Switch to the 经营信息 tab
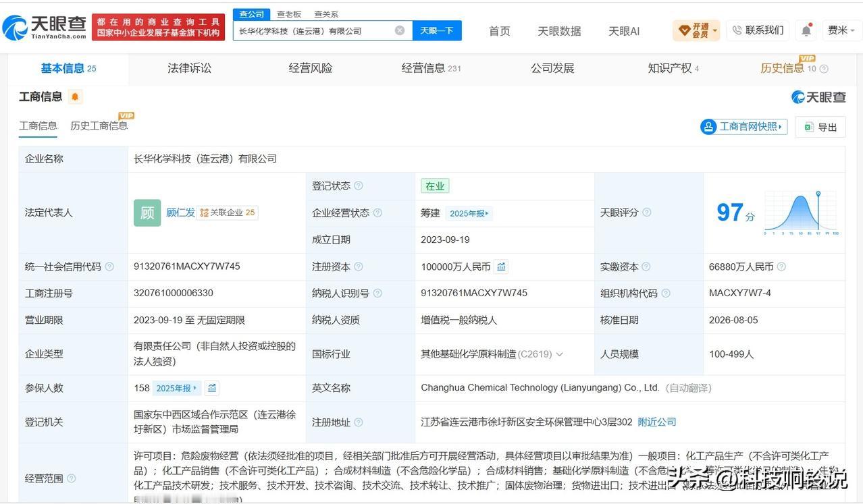Image resolution: width=863 pixels, height=504 pixels. click(431, 68)
